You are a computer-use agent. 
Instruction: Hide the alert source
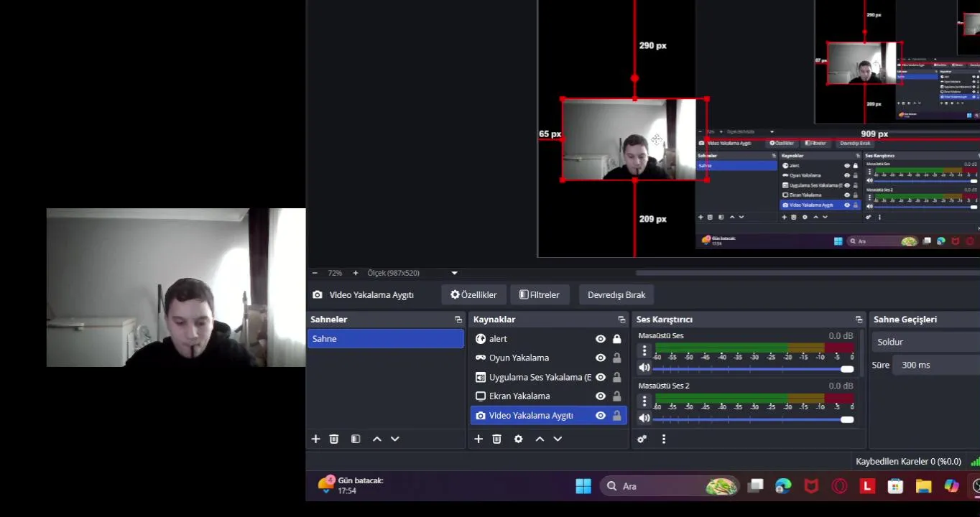(x=601, y=339)
